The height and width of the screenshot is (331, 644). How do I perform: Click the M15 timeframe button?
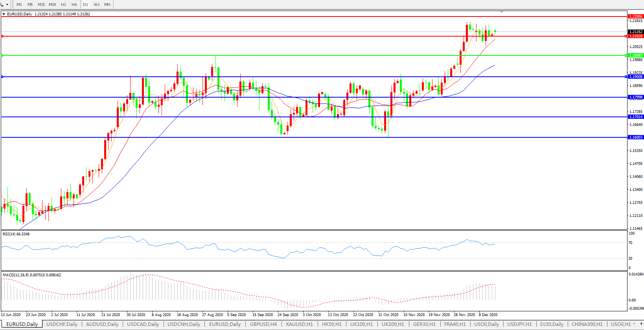pyautogui.click(x=41, y=5)
